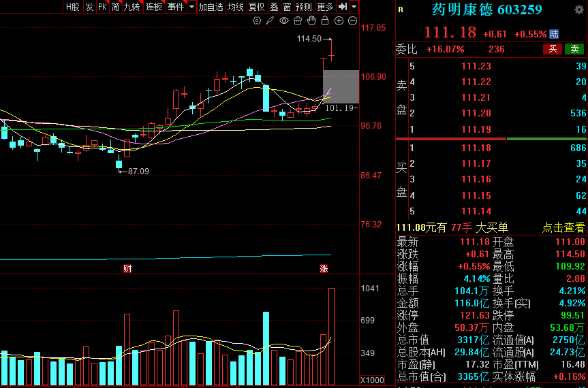588x388 pixels.
Task: Click the jump-to-end arrow icon
Action: [342, 7]
